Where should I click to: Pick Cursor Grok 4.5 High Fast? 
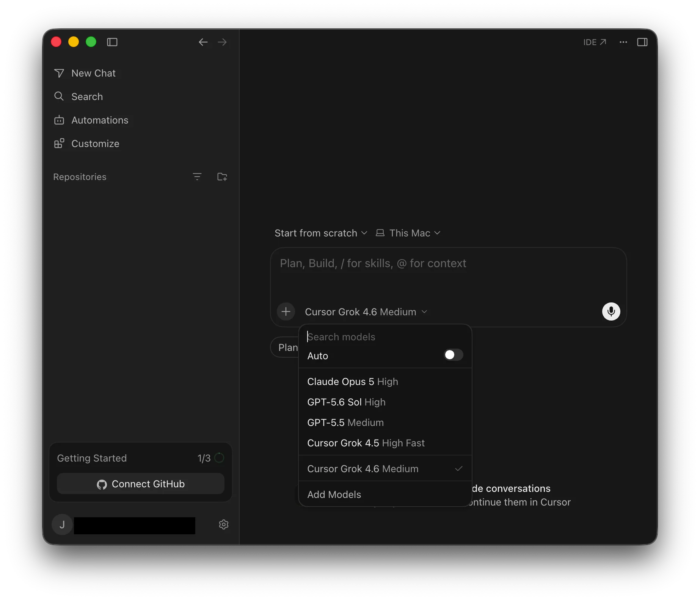(x=385, y=443)
